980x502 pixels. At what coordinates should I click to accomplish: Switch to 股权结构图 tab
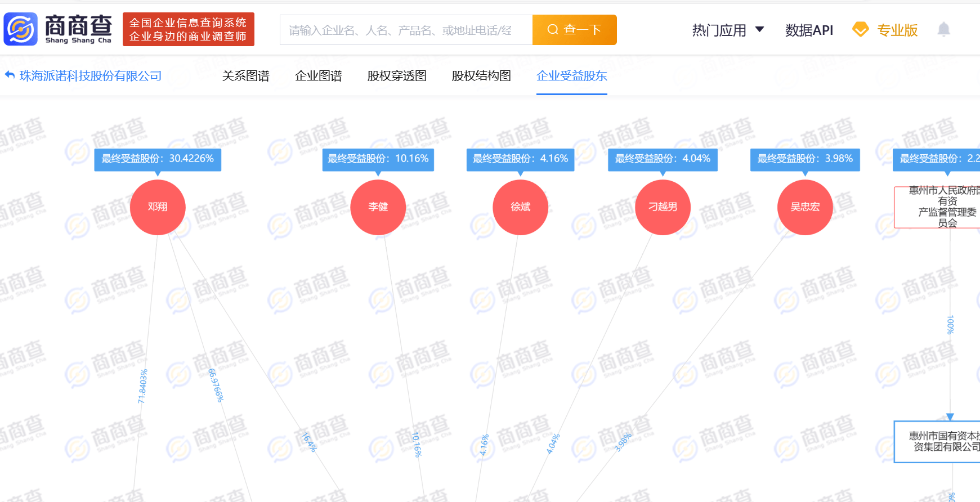(481, 75)
